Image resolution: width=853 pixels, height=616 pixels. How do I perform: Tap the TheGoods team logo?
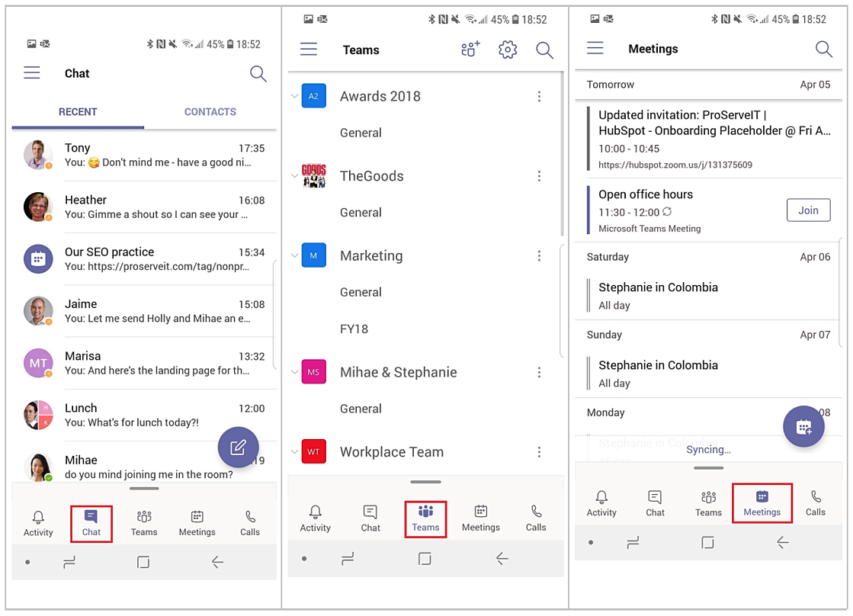click(x=314, y=175)
